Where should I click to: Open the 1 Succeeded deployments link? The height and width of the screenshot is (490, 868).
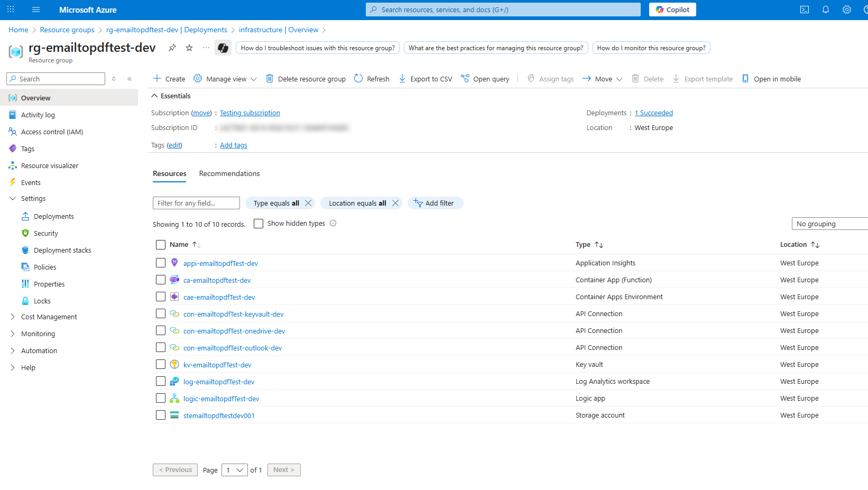[x=654, y=113]
